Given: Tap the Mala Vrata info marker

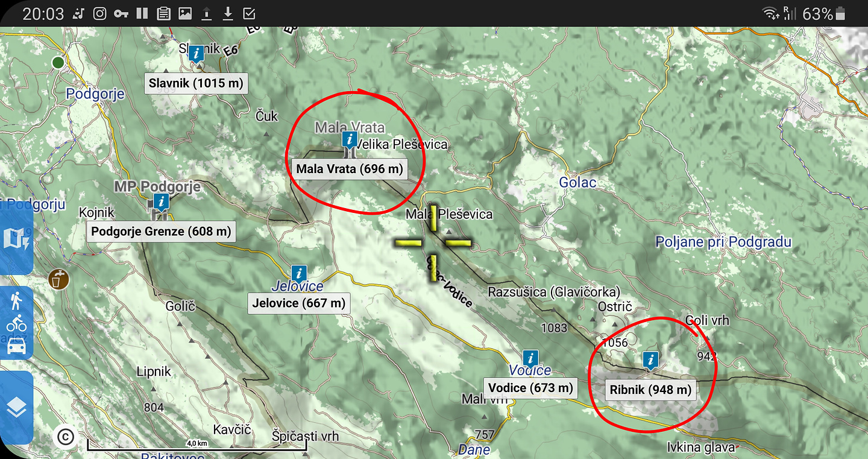Looking at the screenshot, I should click(349, 141).
